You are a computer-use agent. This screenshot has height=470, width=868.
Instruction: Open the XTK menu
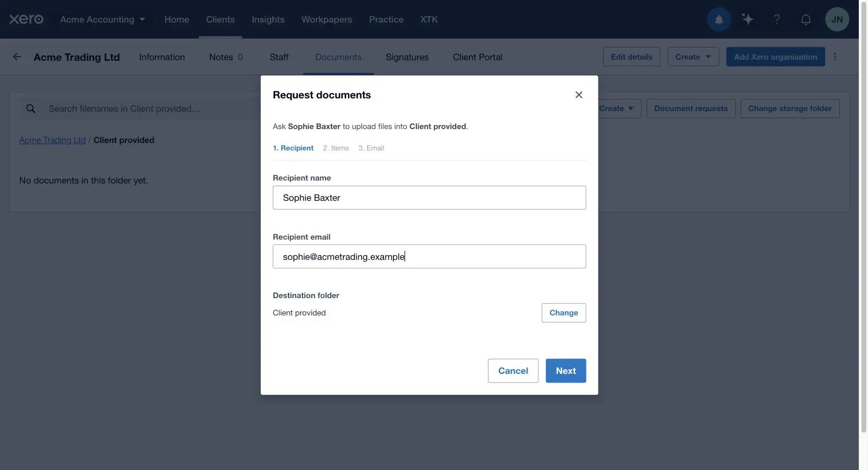[429, 20]
